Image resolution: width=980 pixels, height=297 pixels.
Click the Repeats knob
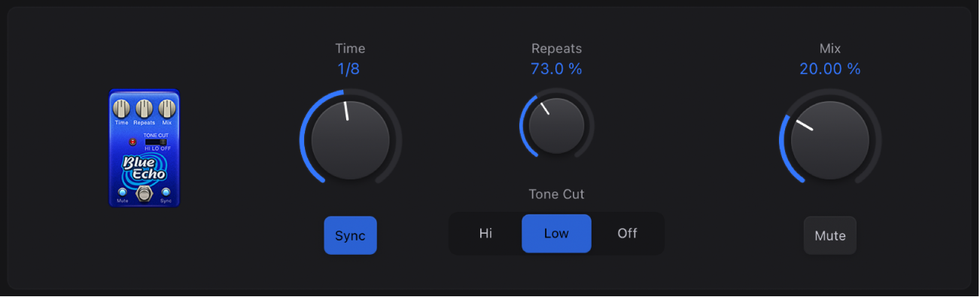coord(556,126)
